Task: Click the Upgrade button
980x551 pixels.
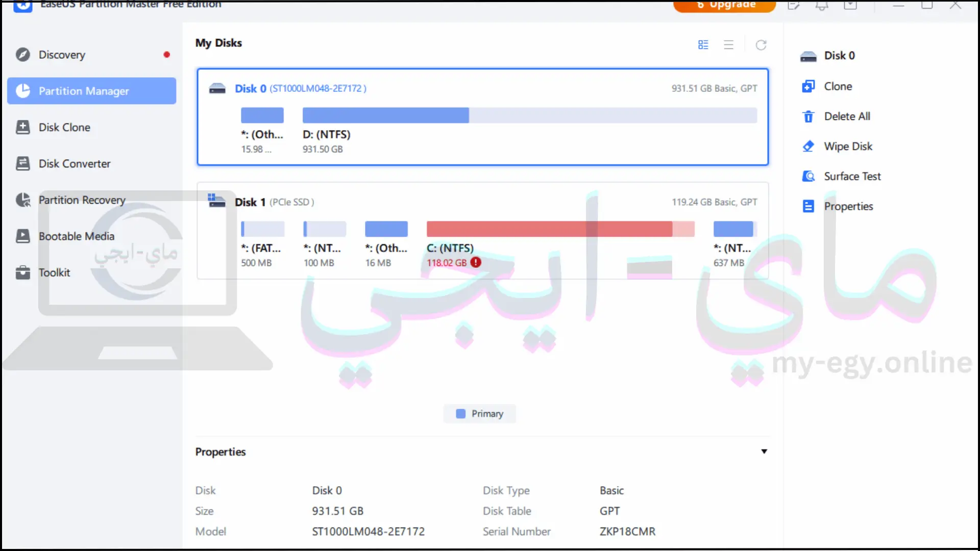Action: (x=725, y=6)
